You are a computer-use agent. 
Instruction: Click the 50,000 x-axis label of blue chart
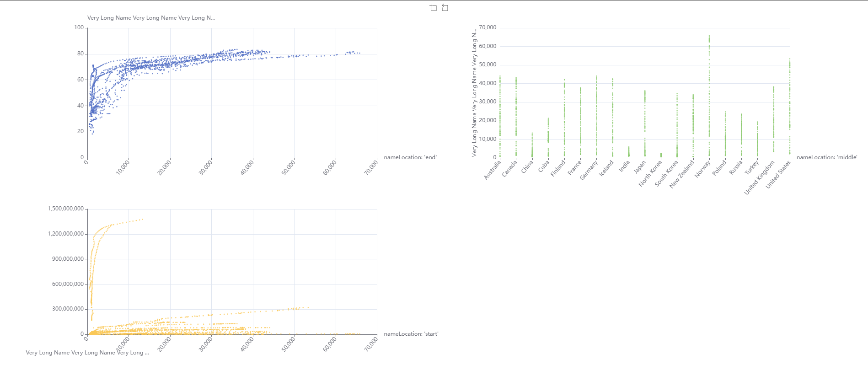[x=288, y=168]
